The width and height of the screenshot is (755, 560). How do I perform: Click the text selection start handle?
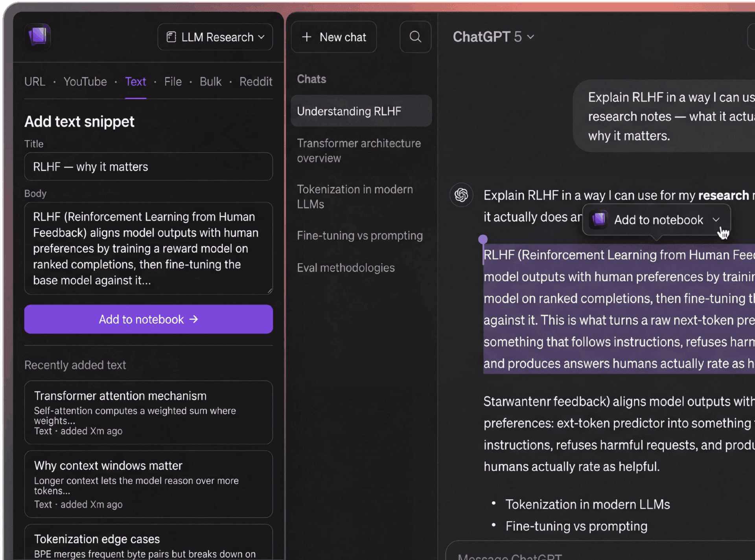[483, 239]
